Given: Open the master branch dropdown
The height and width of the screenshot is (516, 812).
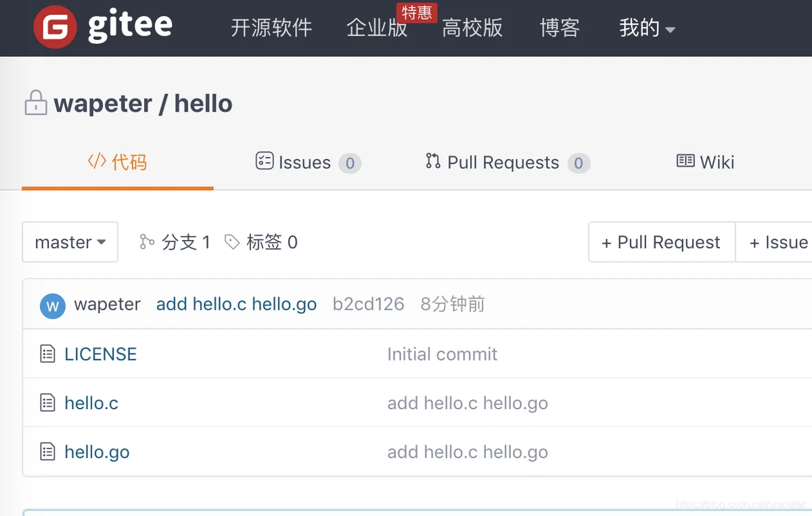Looking at the screenshot, I should (70, 242).
